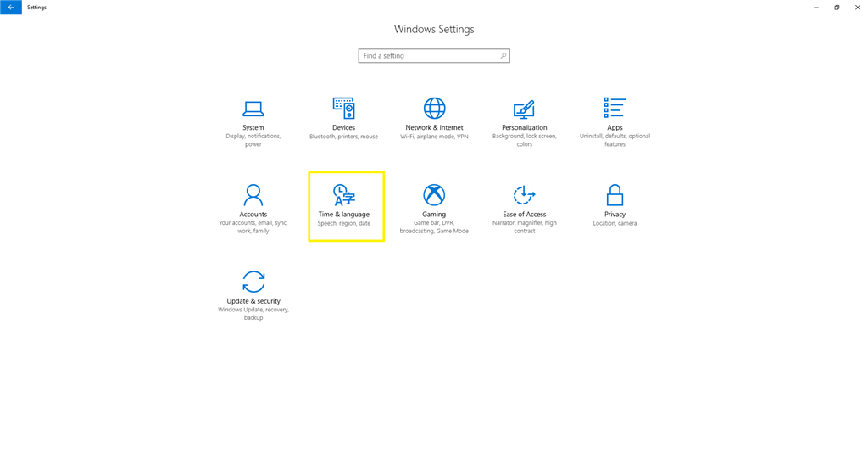Click the magnifier icon in search box
Viewport: 868px width, 470px height.
pyautogui.click(x=504, y=55)
